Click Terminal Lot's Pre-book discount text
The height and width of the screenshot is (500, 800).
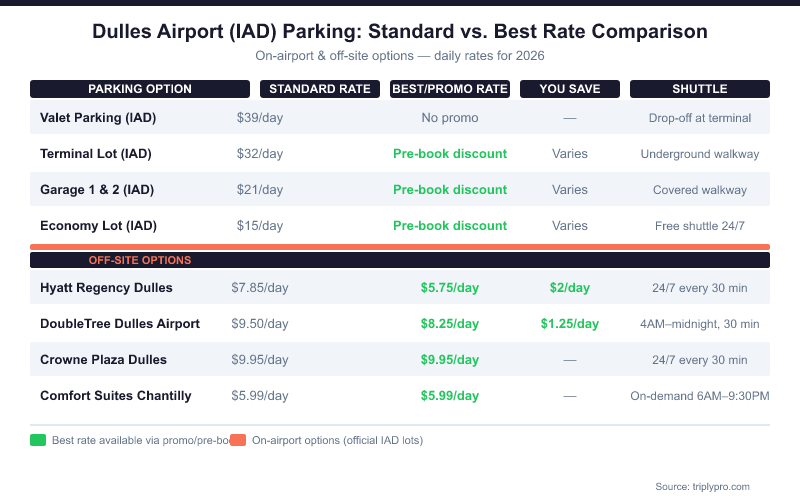click(x=450, y=154)
